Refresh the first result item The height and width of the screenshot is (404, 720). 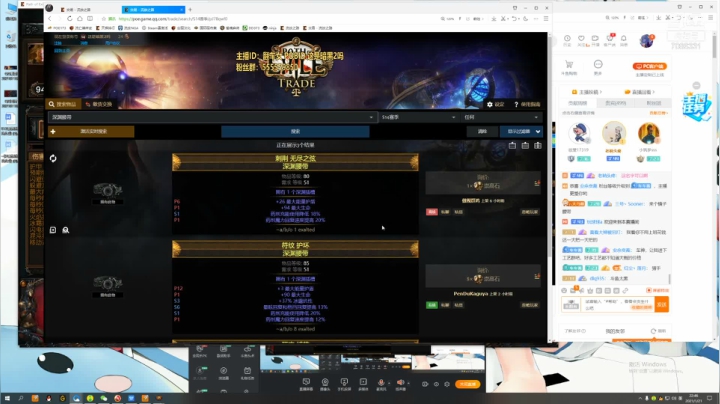(53, 158)
